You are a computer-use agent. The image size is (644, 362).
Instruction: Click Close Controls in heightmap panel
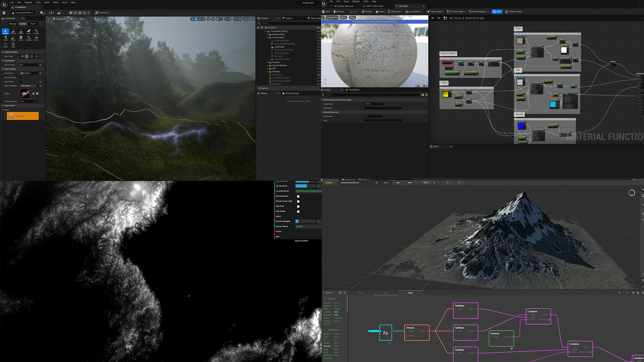[x=301, y=241]
